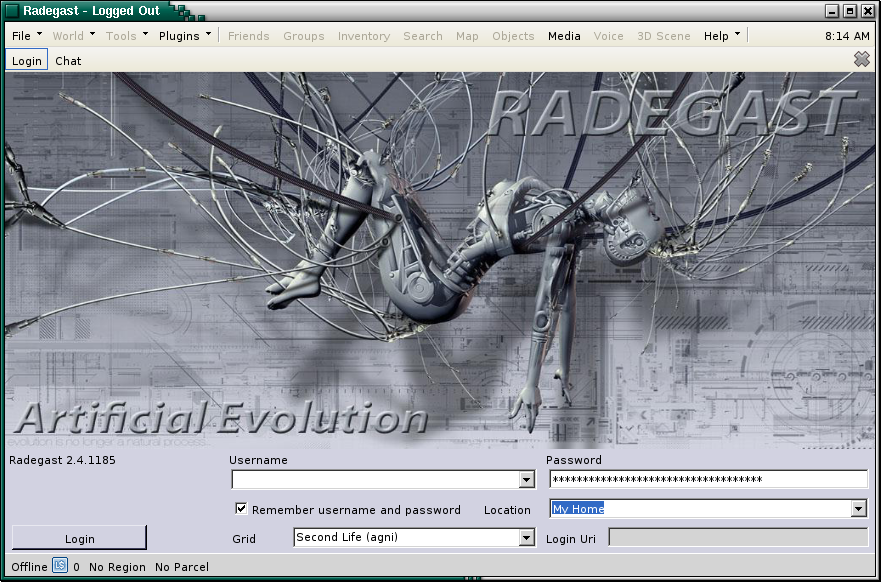
Task: Click the Radegast 2.4.1185 version label
Action: pyautogui.click(x=62, y=460)
